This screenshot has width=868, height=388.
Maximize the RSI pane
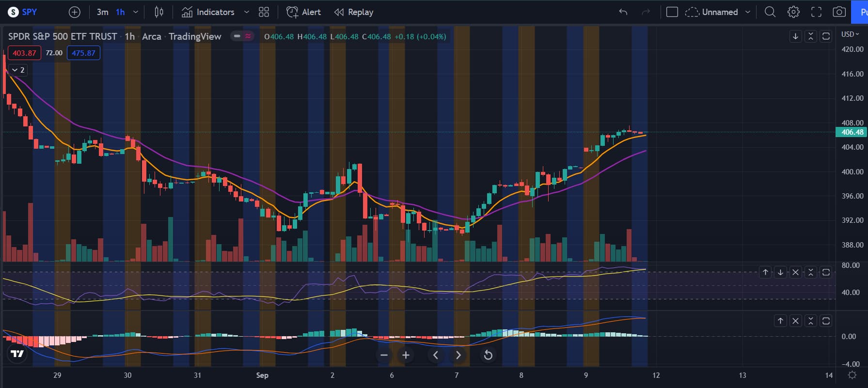click(x=826, y=272)
